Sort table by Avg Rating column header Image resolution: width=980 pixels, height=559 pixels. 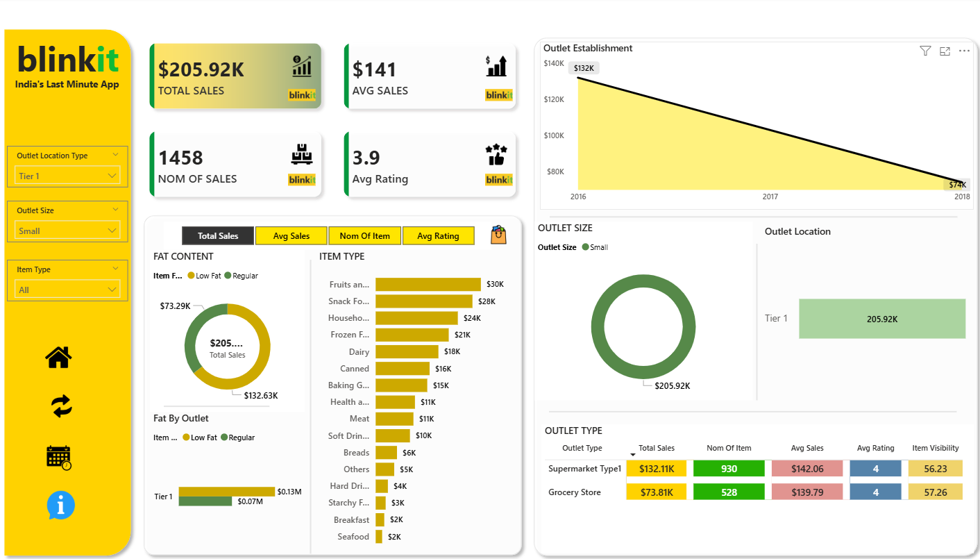(875, 448)
